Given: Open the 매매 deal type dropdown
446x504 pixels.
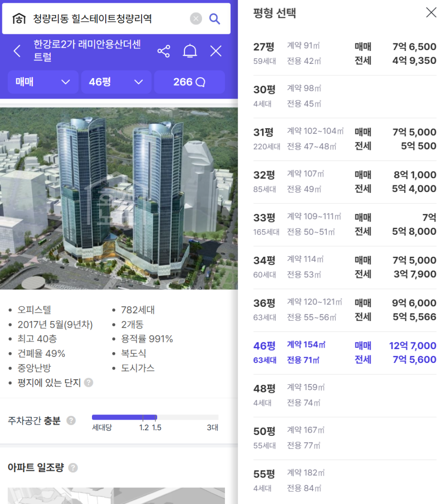Looking at the screenshot, I should click(x=43, y=82).
